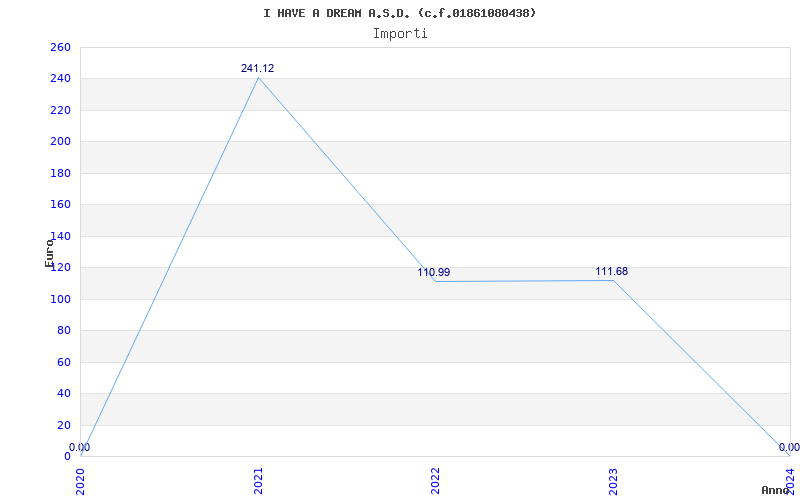Click the 0 y-axis tick label

tap(67, 457)
